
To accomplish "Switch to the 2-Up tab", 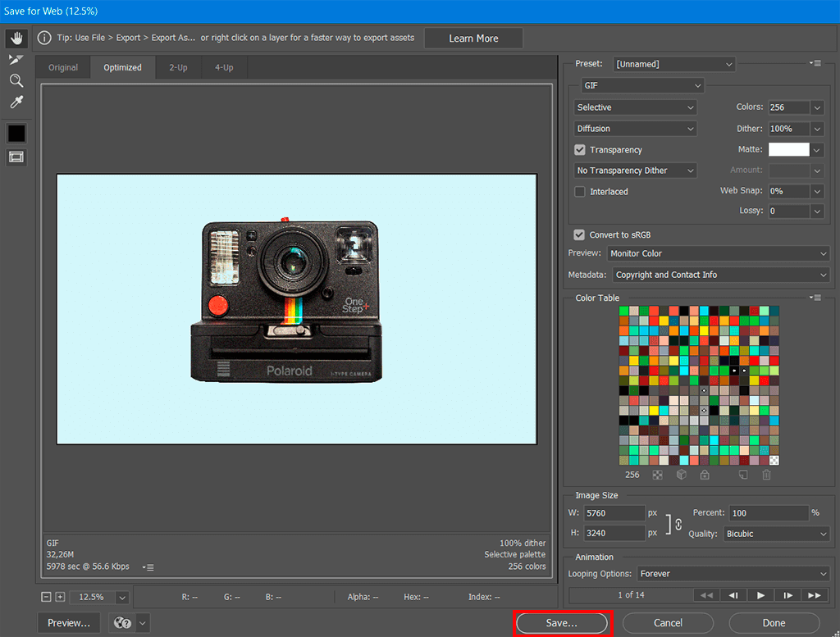I will pyautogui.click(x=178, y=67).
